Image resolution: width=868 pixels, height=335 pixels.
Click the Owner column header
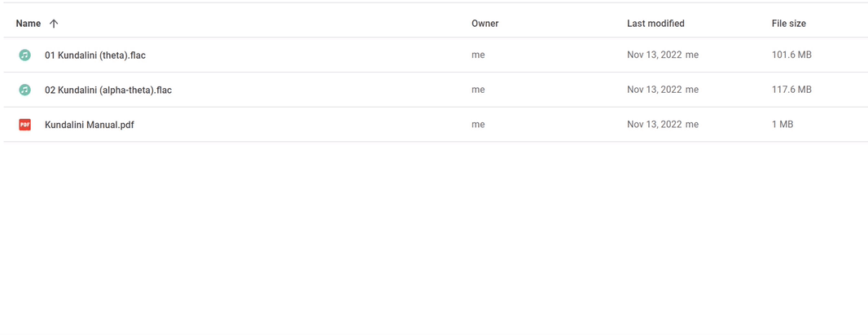coord(485,24)
